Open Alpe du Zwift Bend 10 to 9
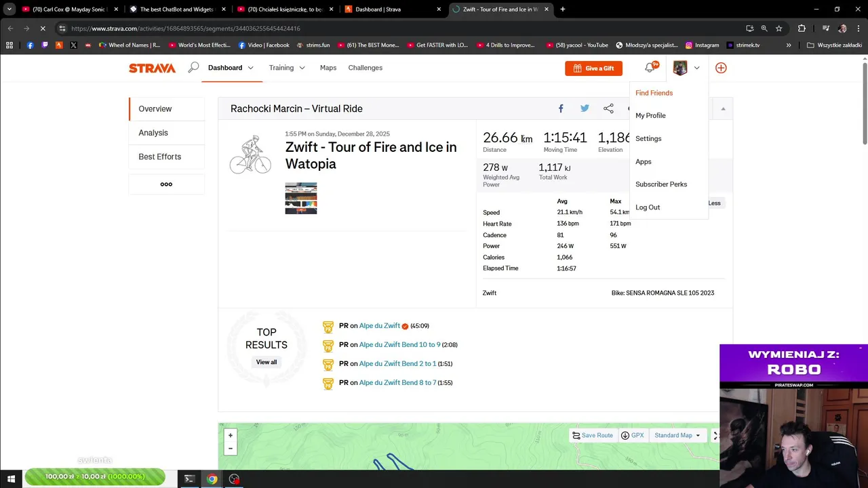 [399, 344]
